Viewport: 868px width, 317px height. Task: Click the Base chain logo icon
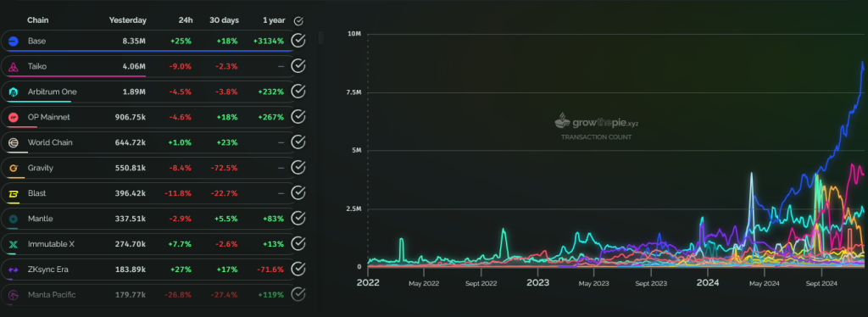coord(14,41)
